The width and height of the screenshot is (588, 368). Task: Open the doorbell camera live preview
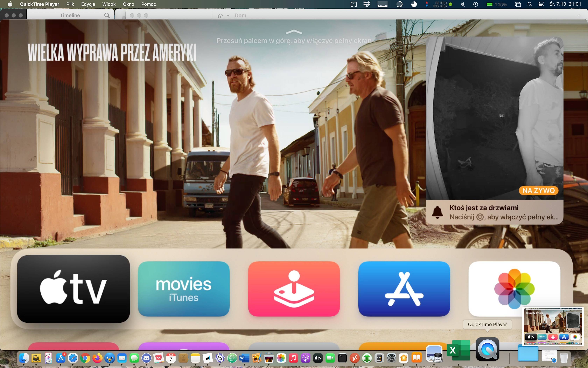[494, 118]
